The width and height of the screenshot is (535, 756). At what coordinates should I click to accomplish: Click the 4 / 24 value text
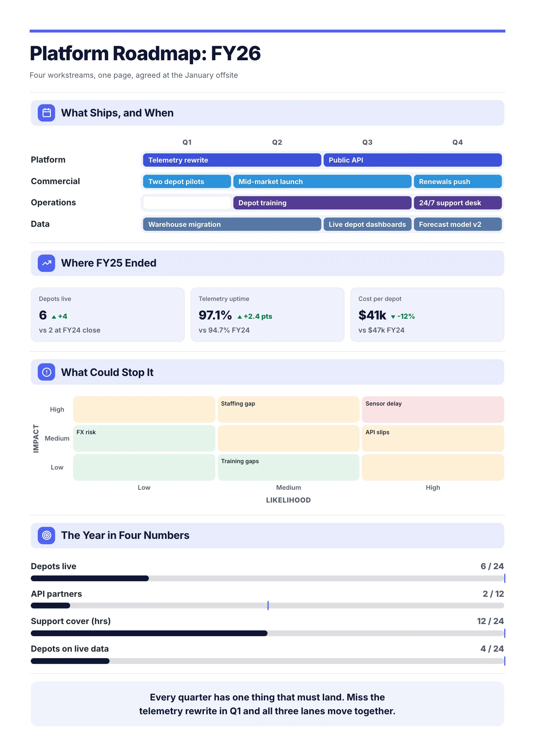(x=492, y=649)
